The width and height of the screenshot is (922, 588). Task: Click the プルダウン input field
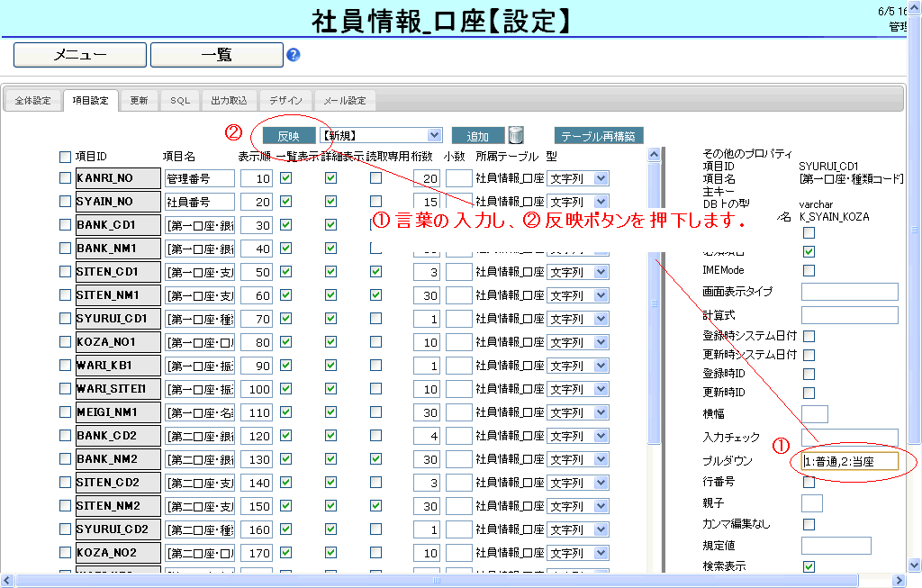click(x=850, y=461)
